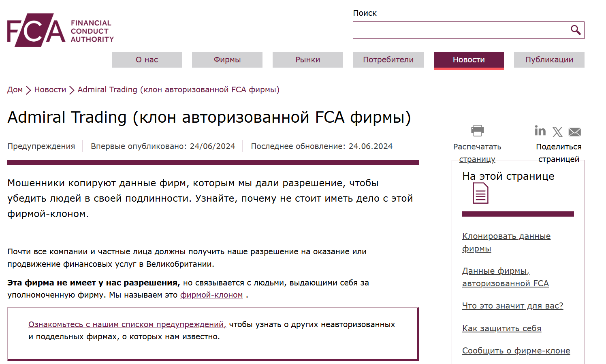Open the "О нас" menu
606x364 pixels.
click(147, 60)
